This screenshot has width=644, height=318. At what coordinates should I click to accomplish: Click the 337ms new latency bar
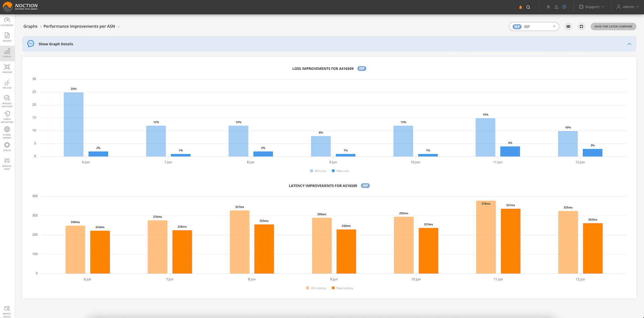[x=511, y=241]
